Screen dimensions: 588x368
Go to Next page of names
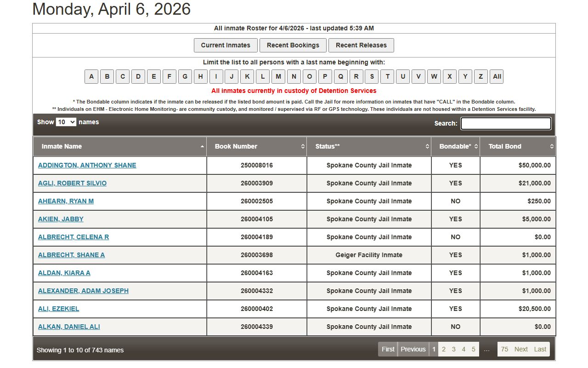point(521,349)
